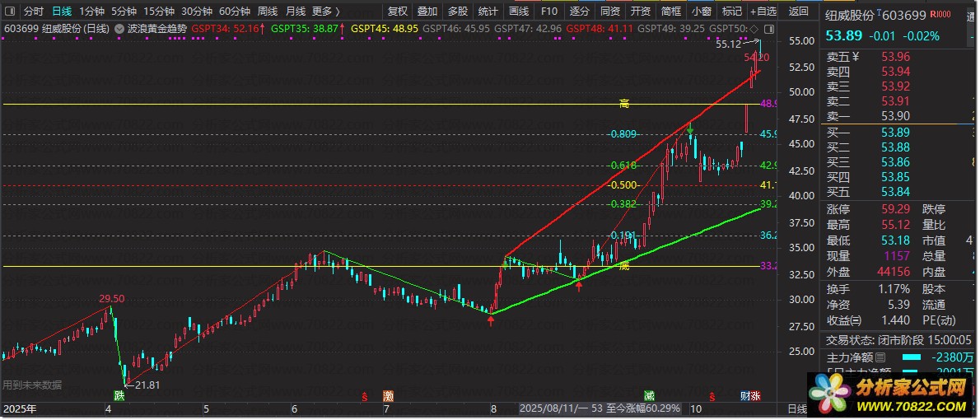Click the 0.618 Fibonacci level label
The height and width of the screenshot is (420, 980).
624,166
